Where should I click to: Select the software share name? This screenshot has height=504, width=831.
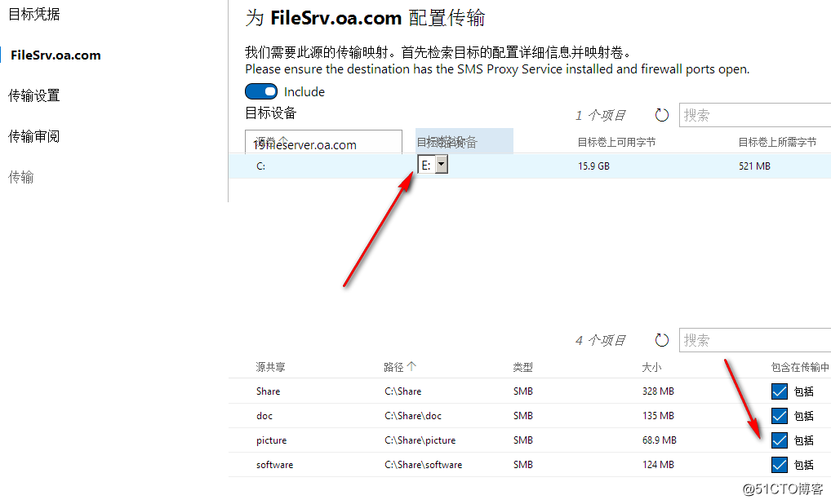[274, 464]
